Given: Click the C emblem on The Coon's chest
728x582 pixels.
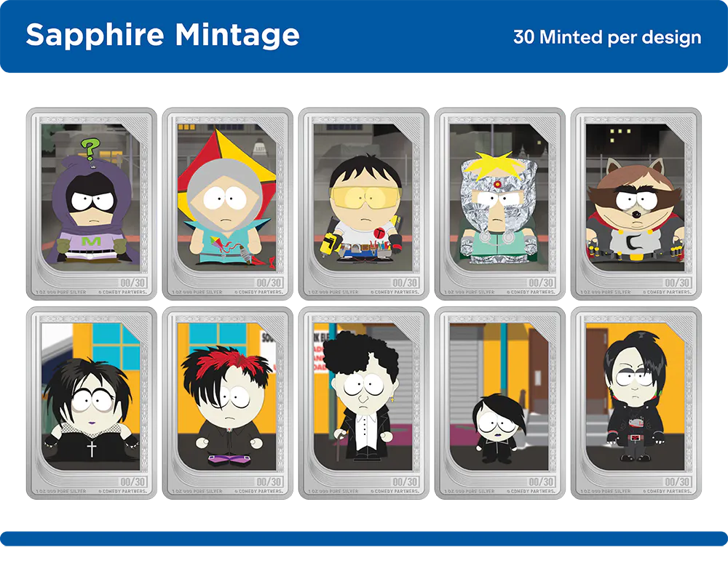Looking at the screenshot, I should [x=634, y=243].
